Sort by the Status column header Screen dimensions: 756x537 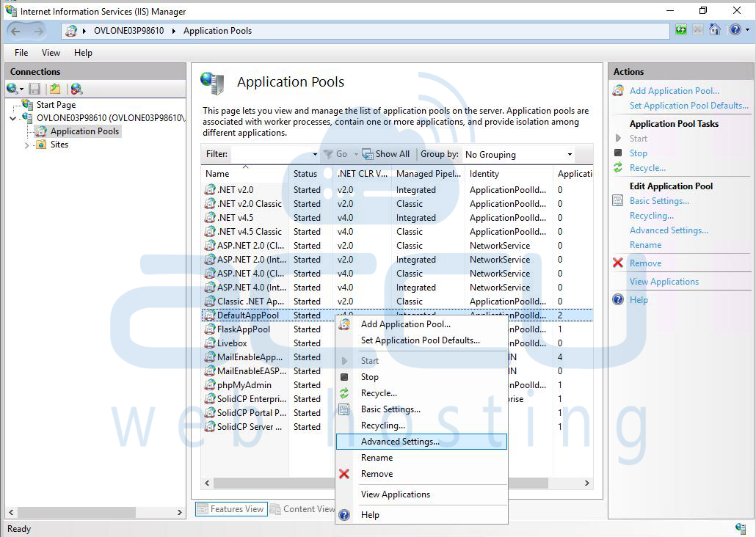point(311,174)
